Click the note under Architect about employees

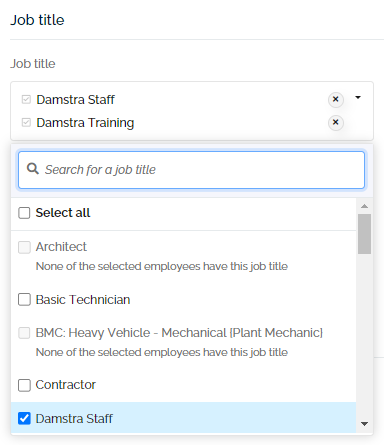pyautogui.click(x=162, y=266)
